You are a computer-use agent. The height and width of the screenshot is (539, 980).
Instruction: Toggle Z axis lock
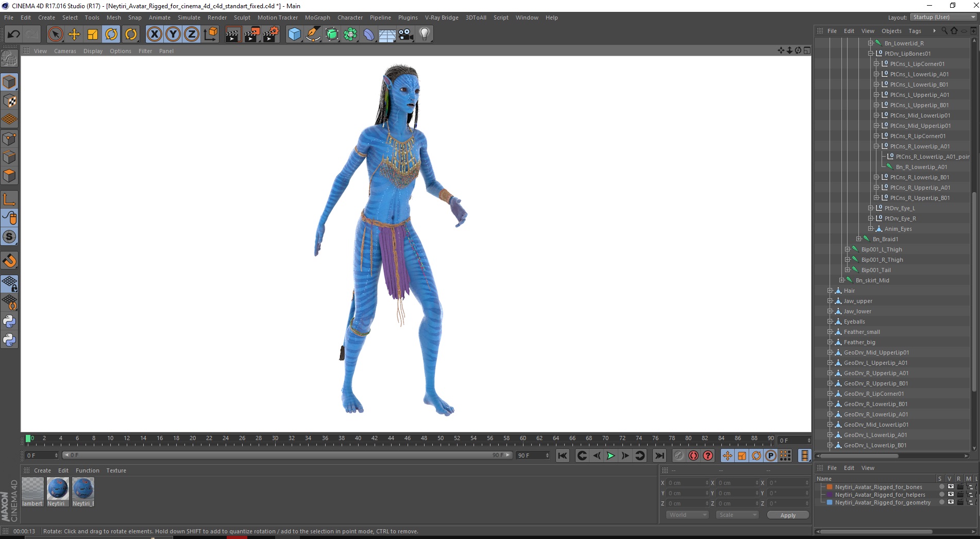(x=192, y=35)
